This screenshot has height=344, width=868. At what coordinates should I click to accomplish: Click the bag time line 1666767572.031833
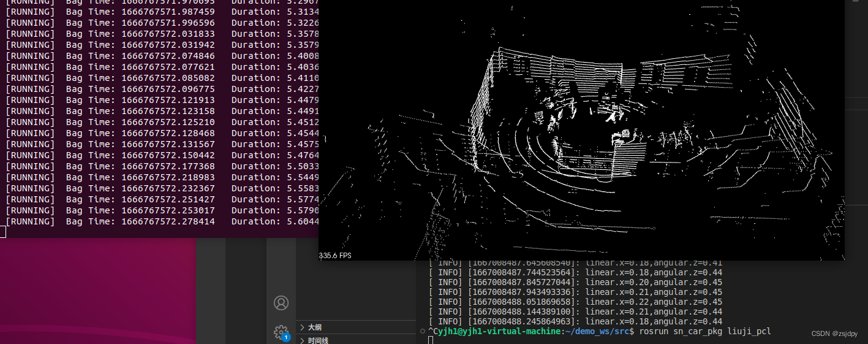click(162, 34)
